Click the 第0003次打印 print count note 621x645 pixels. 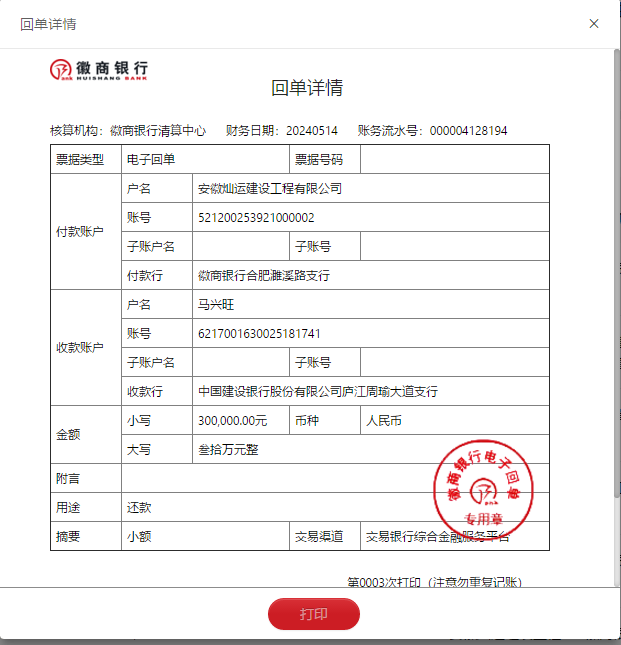click(x=434, y=582)
